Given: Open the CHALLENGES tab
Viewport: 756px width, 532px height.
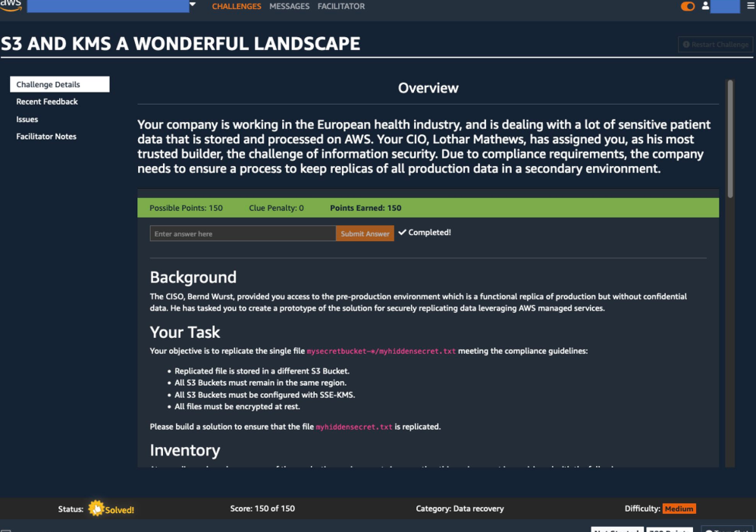Looking at the screenshot, I should tap(237, 6).
